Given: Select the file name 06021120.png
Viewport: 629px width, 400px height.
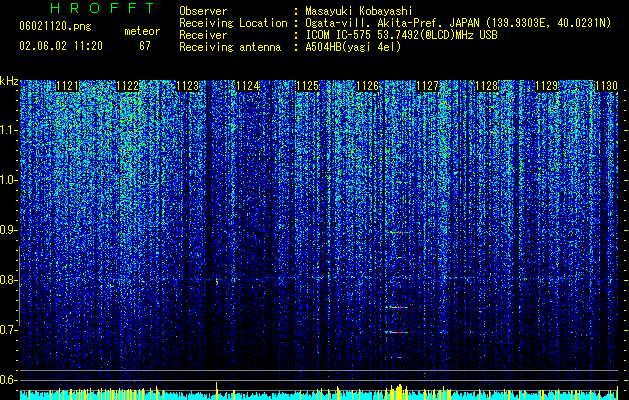Looking at the screenshot, I should click(55, 27).
